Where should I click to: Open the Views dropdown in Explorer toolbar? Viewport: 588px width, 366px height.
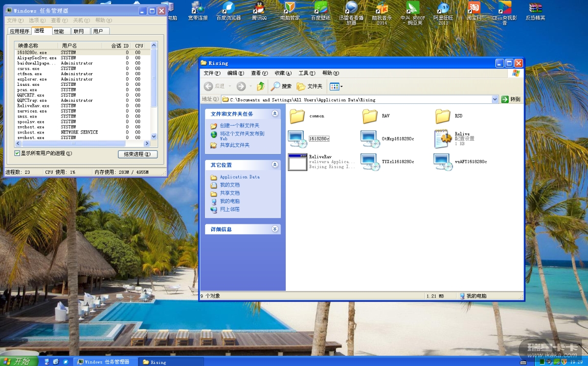click(336, 86)
